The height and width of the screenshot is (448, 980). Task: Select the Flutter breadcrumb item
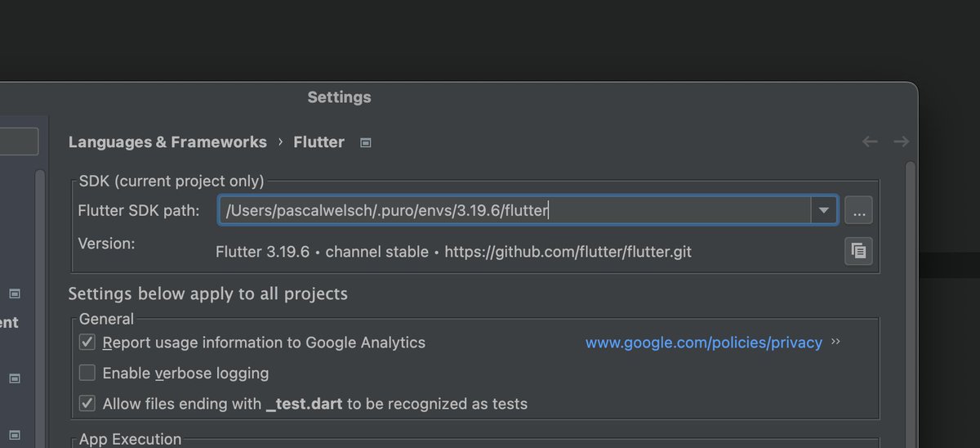(x=318, y=142)
